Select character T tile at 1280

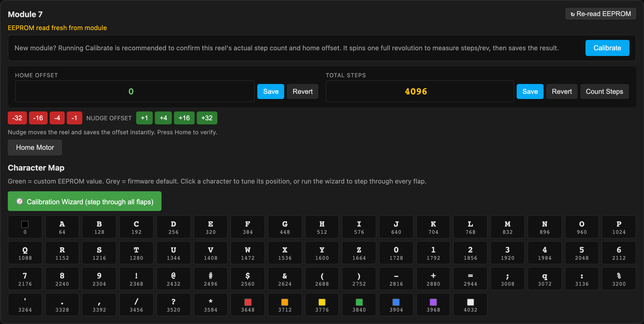click(x=136, y=253)
